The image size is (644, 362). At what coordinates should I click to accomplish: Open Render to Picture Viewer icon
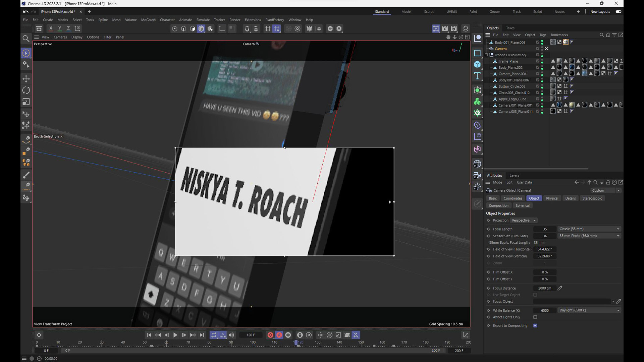pyautogui.click(x=445, y=29)
